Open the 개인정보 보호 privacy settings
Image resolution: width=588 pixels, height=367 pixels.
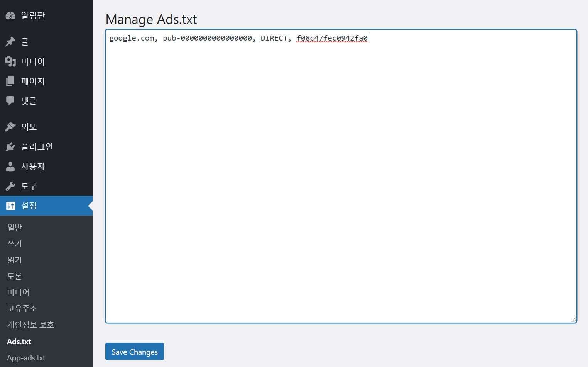pyautogui.click(x=30, y=325)
